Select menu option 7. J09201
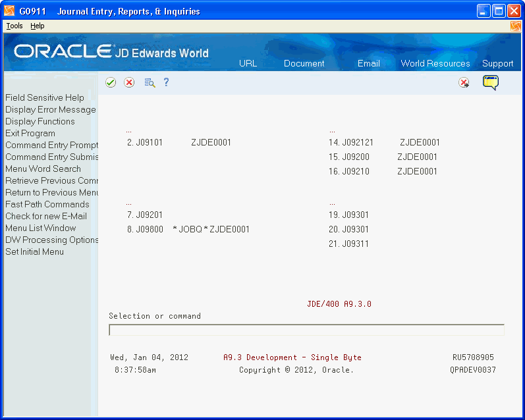This screenshot has width=525, height=420. point(145,215)
